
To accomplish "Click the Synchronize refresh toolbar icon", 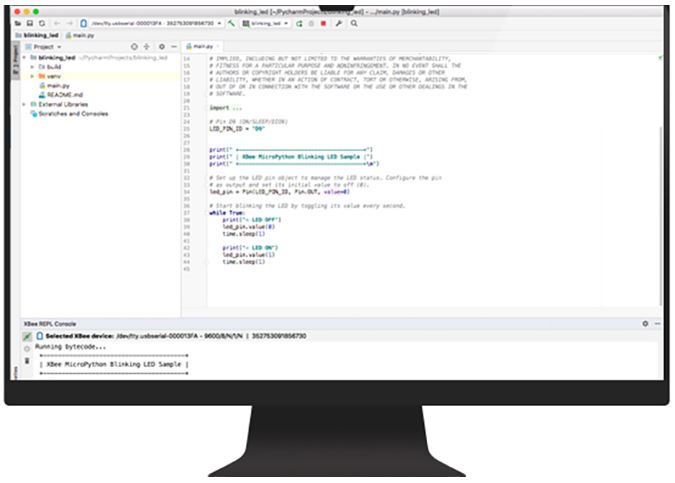I will tap(42, 23).
